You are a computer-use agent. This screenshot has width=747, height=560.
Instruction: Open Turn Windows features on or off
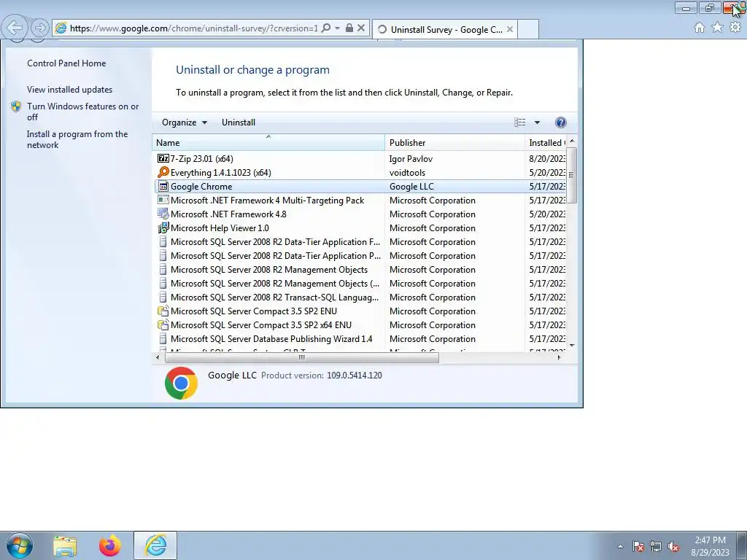coord(83,112)
